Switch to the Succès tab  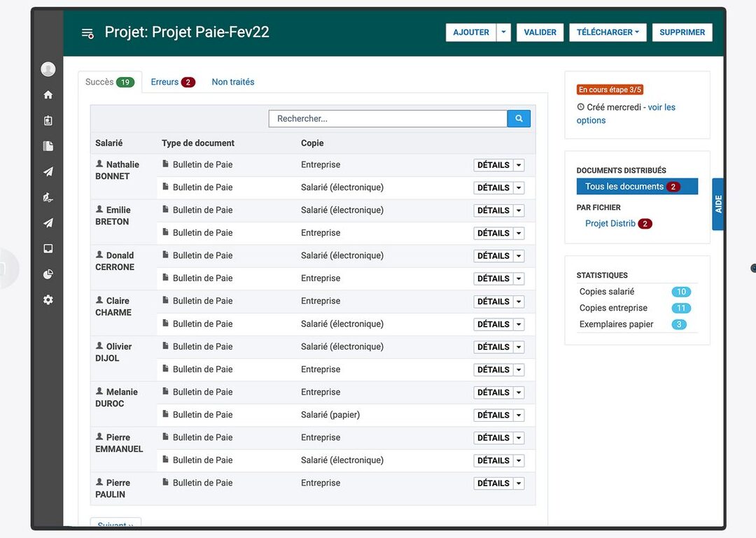click(110, 82)
